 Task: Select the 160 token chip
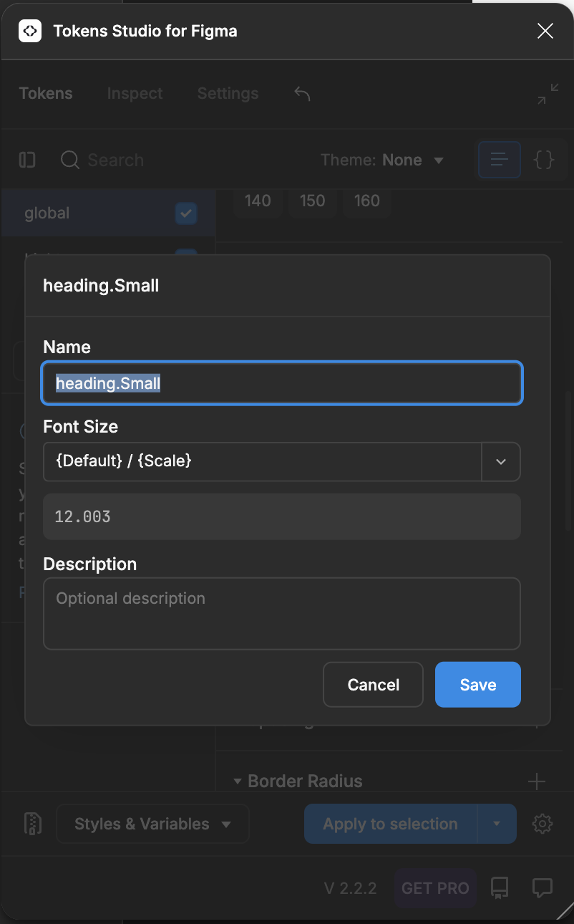point(366,201)
